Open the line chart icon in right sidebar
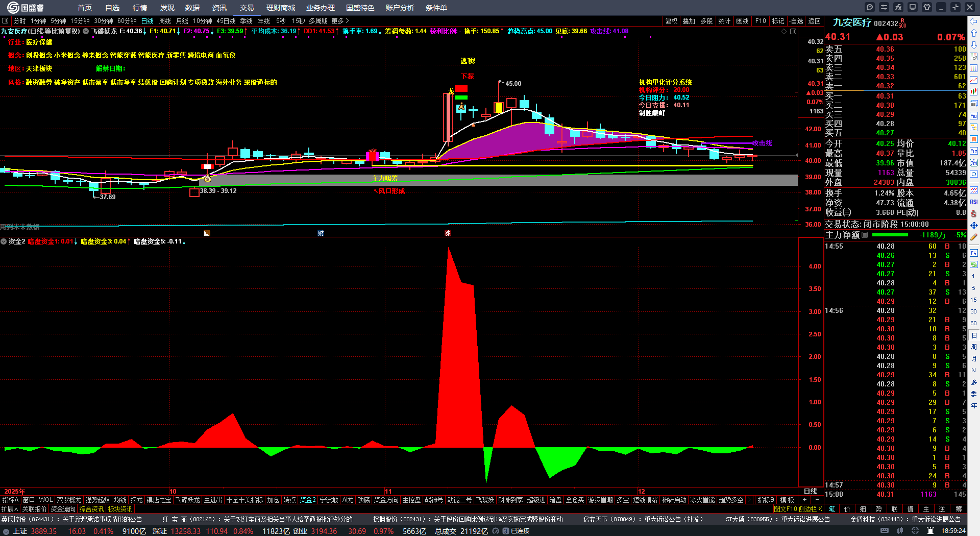980x536 pixels. click(974, 80)
